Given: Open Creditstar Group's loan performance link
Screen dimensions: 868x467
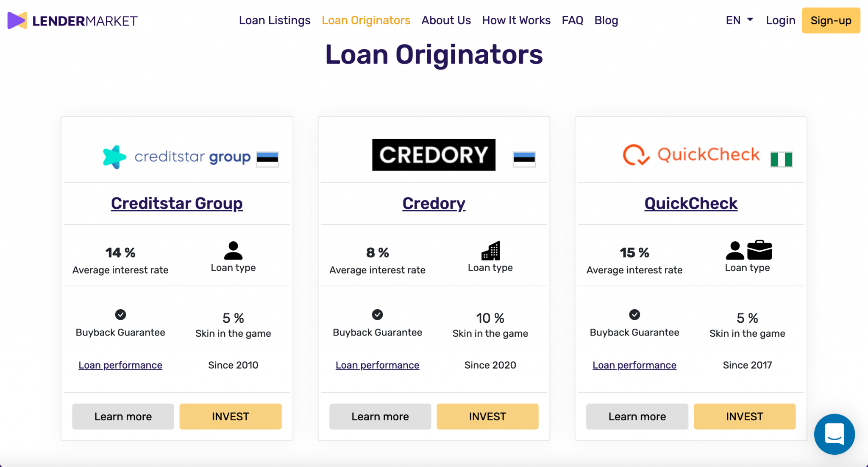Looking at the screenshot, I should tap(120, 365).
